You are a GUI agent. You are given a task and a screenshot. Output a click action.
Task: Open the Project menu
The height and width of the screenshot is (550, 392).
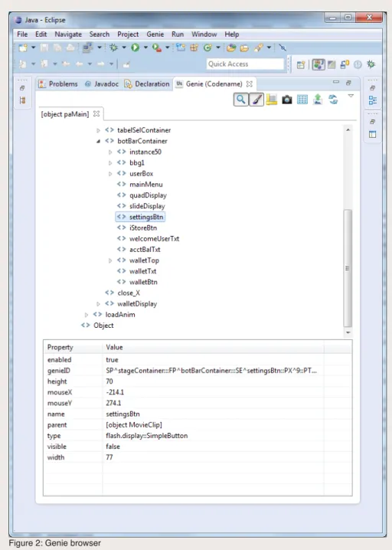tap(128, 34)
